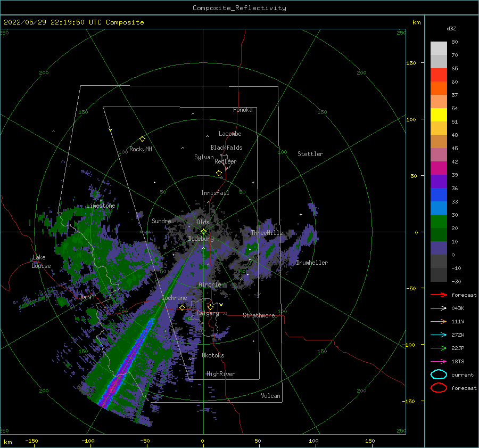Screen dimensions: 479x448
Task: Click the magenta 39 dBZ color swatch
Action: click(439, 168)
